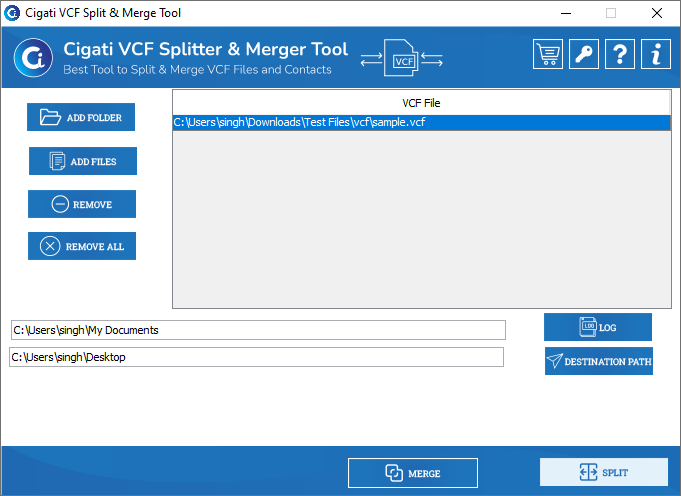
Task: Click the Desktop destination path field
Action: (256, 357)
